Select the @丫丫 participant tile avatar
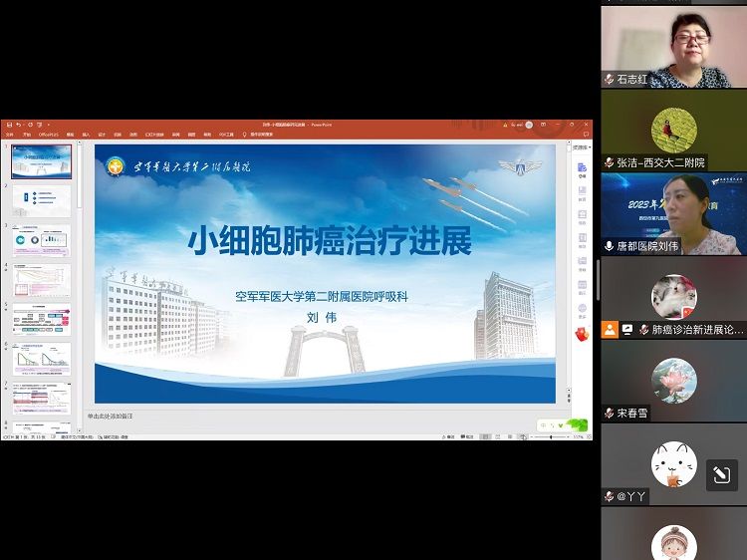 [x=673, y=464]
